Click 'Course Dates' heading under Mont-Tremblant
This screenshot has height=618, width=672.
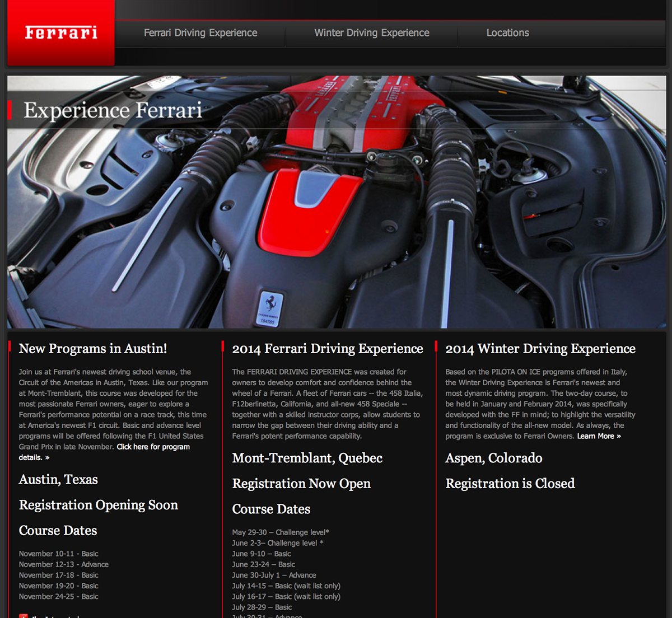click(x=271, y=509)
